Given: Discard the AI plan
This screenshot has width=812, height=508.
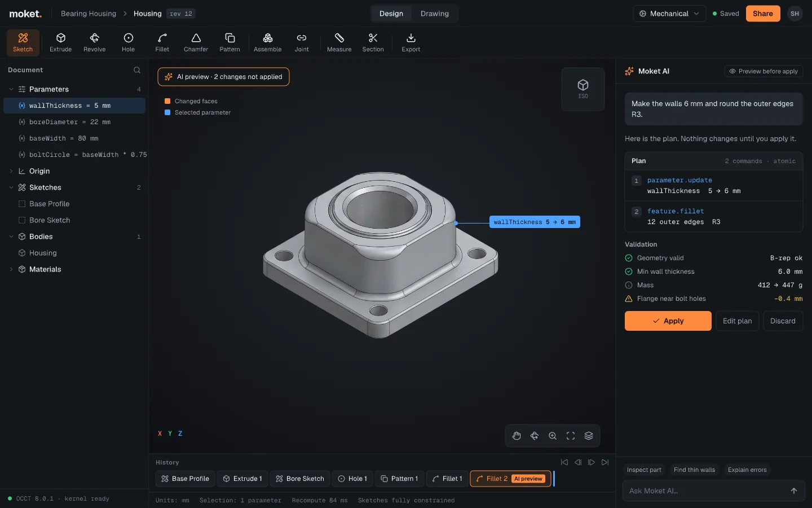Looking at the screenshot, I should (x=783, y=321).
